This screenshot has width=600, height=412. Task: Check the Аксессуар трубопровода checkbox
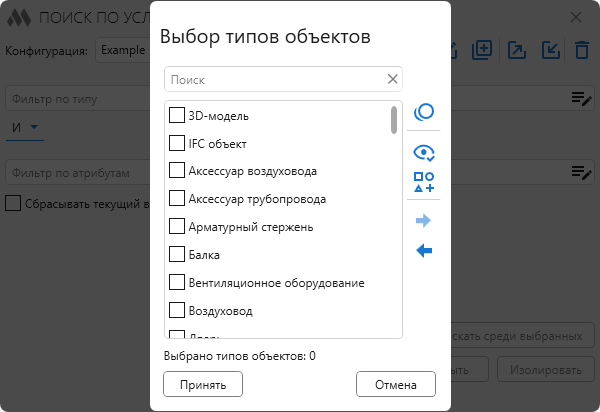[x=177, y=199]
